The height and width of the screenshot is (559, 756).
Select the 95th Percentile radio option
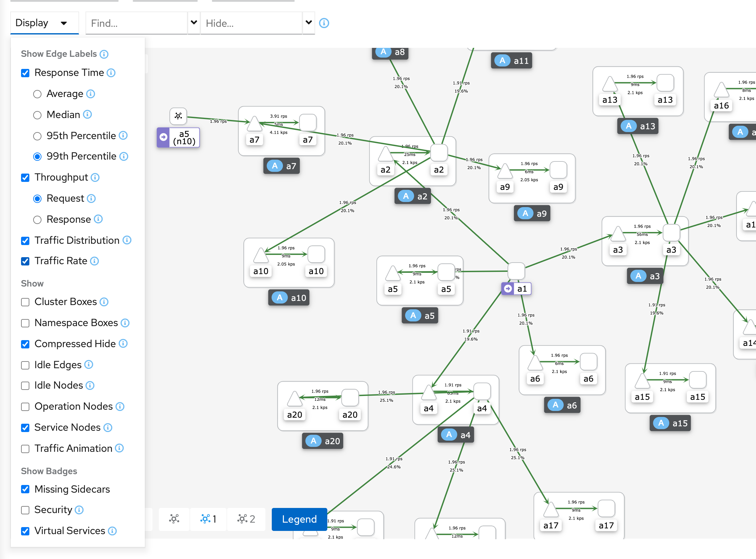[x=37, y=136]
